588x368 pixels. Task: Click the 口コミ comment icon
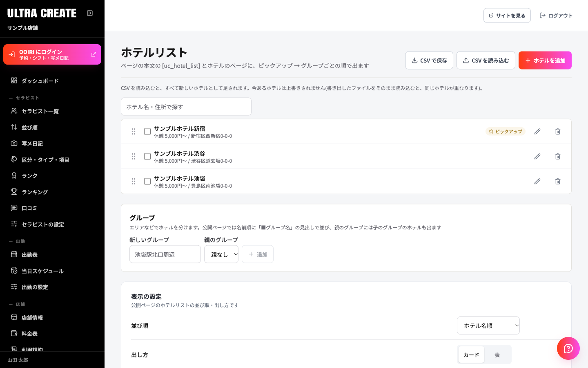[x=14, y=208]
